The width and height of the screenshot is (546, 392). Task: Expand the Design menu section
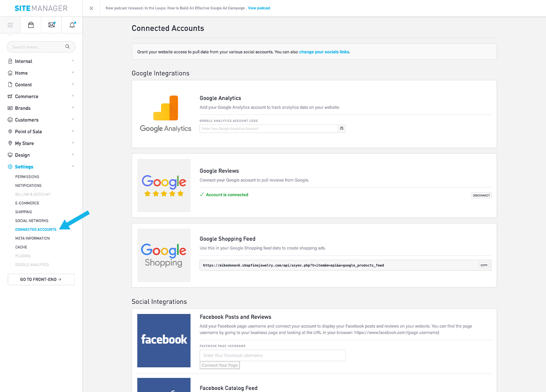click(73, 155)
